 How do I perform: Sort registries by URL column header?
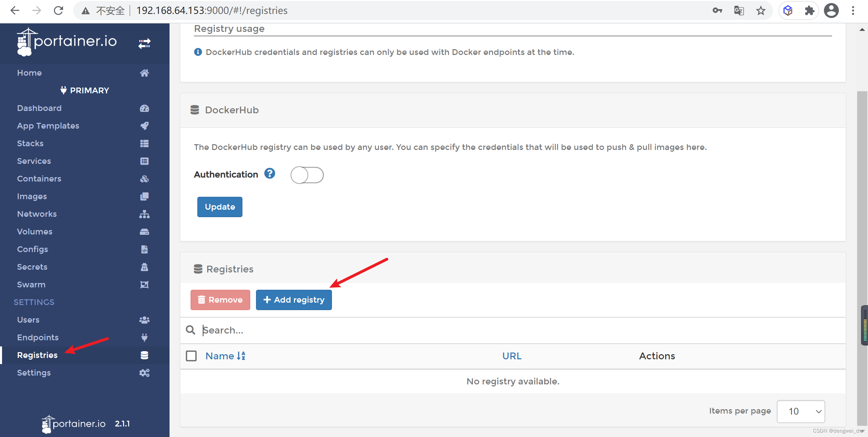click(x=512, y=356)
